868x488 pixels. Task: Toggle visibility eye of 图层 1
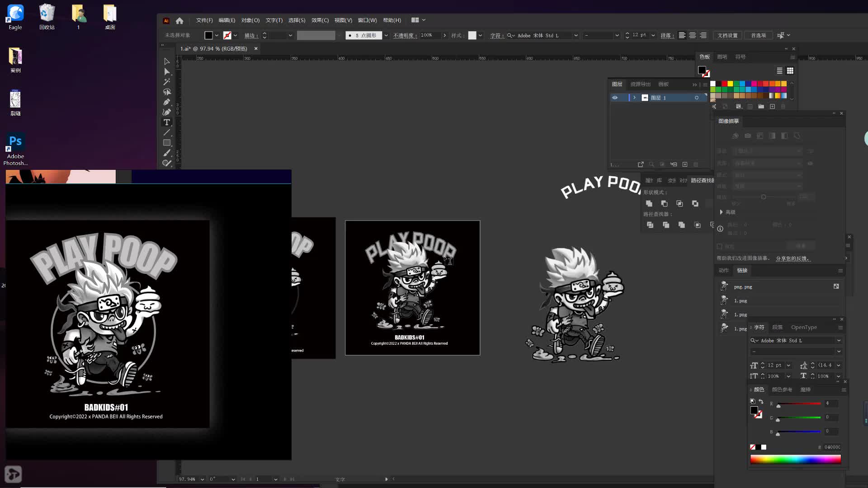click(615, 98)
